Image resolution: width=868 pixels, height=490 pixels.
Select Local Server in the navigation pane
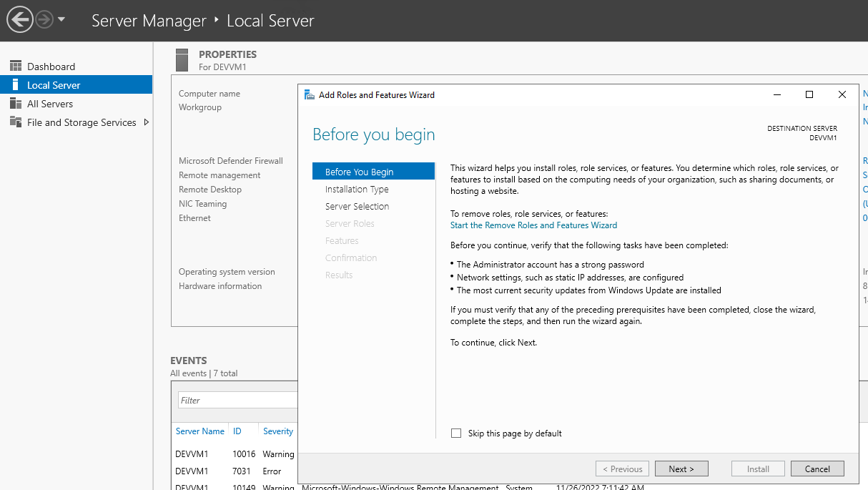click(x=76, y=84)
